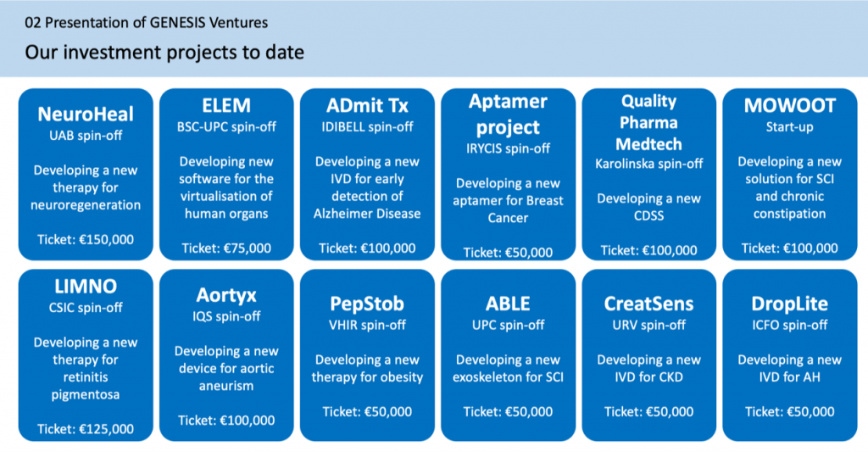Click the "Developing a new therapy for obesity" text
Viewport: 868px width, 452px height.
367,369
